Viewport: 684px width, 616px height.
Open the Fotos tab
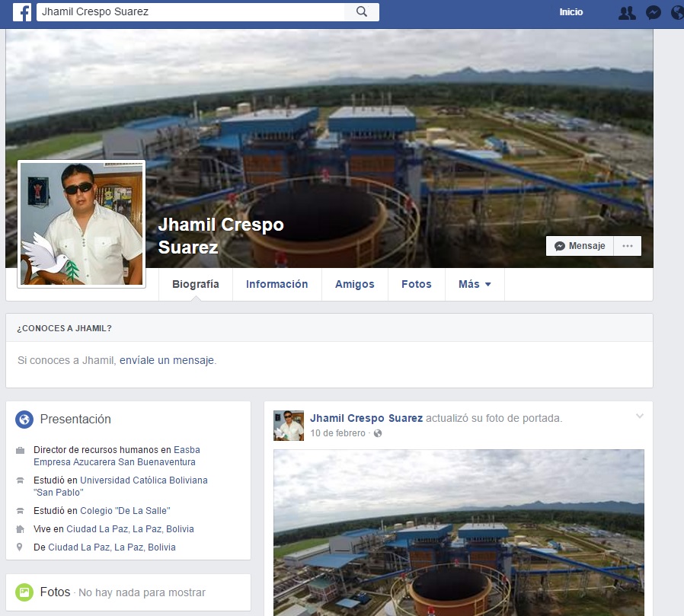pos(416,284)
